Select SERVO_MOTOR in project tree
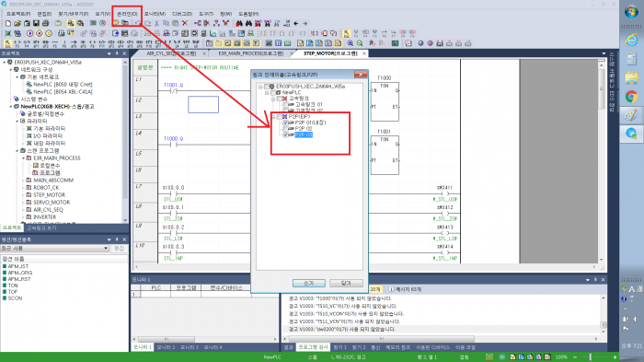Viewport: 644px width, 362px height. [52, 203]
